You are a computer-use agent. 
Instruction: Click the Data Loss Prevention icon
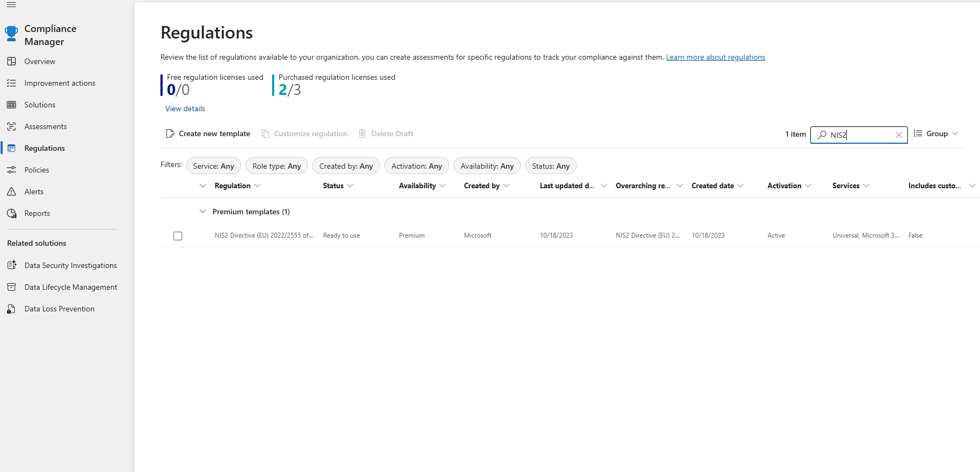coord(11,309)
